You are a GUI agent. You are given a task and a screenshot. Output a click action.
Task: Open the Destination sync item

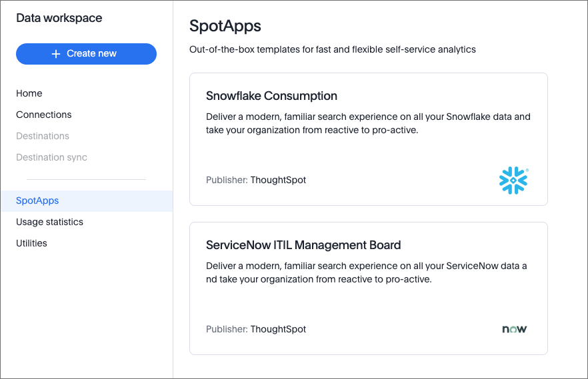point(51,157)
